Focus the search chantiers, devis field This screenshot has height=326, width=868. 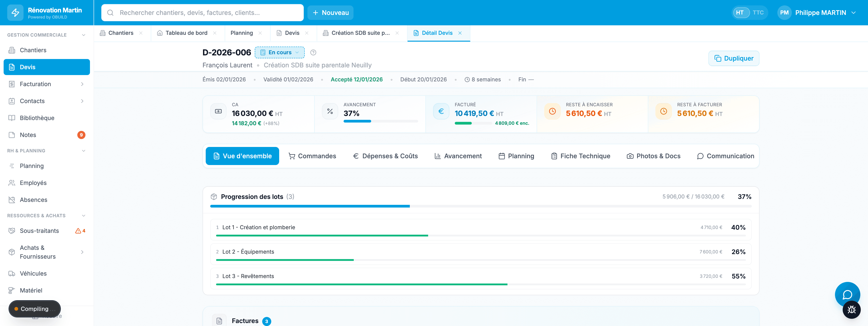(202, 13)
